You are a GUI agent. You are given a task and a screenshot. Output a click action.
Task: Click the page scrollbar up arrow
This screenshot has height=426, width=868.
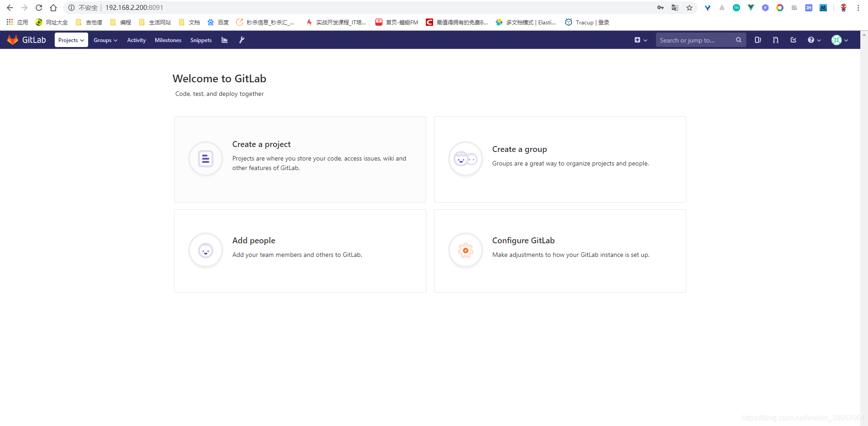pyautogui.click(x=864, y=34)
